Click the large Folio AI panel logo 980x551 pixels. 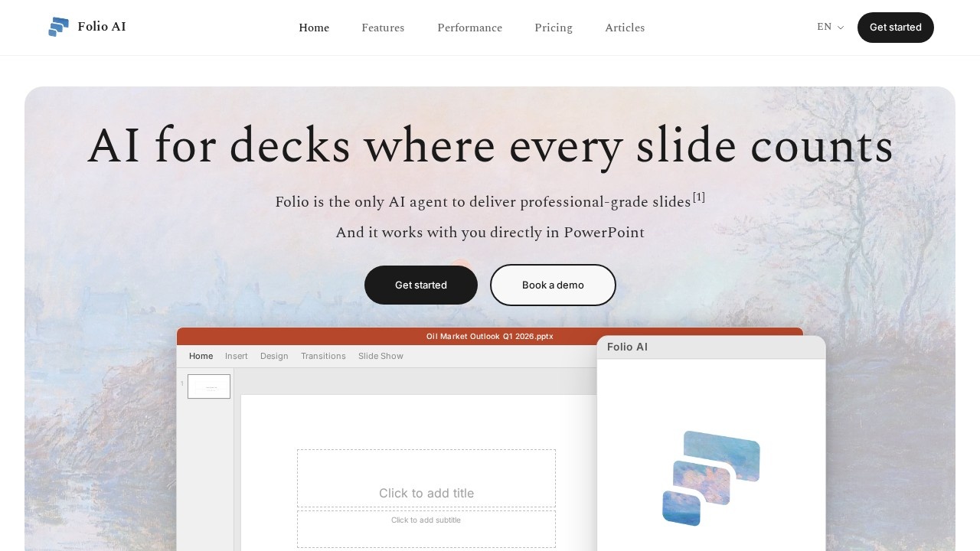[x=711, y=478]
